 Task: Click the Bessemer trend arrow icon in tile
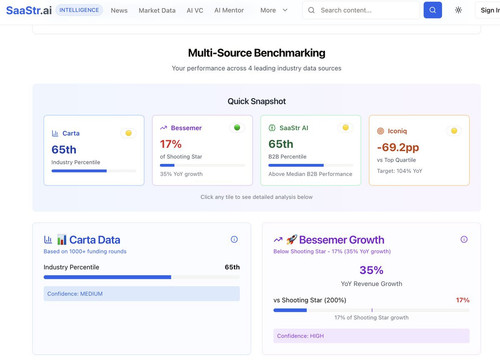click(163, 128)
